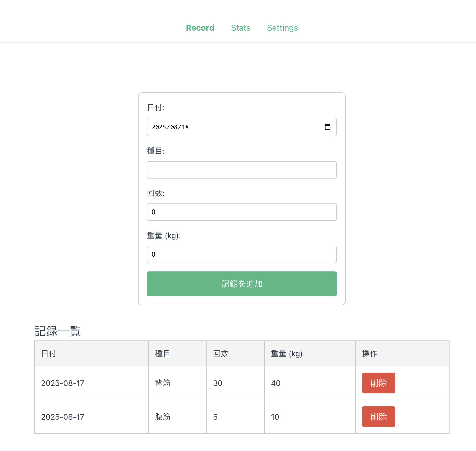
Task: Click the date text 2025/08/18
Action: click(170, 127)
